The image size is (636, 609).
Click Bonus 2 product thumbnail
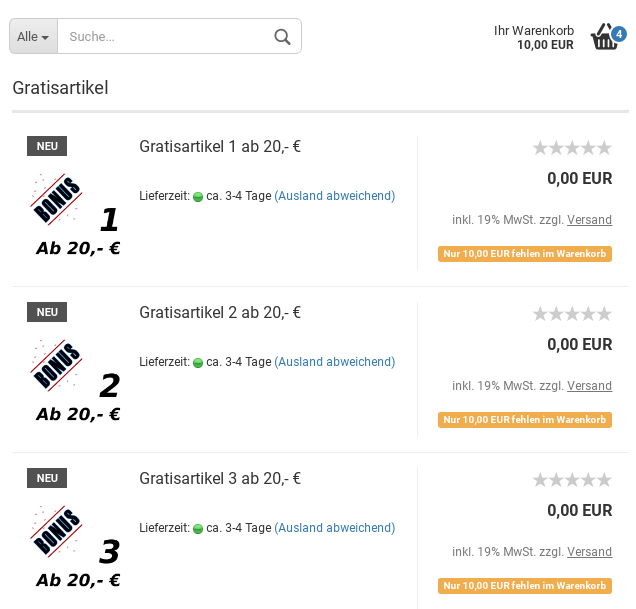coord(75,381)
